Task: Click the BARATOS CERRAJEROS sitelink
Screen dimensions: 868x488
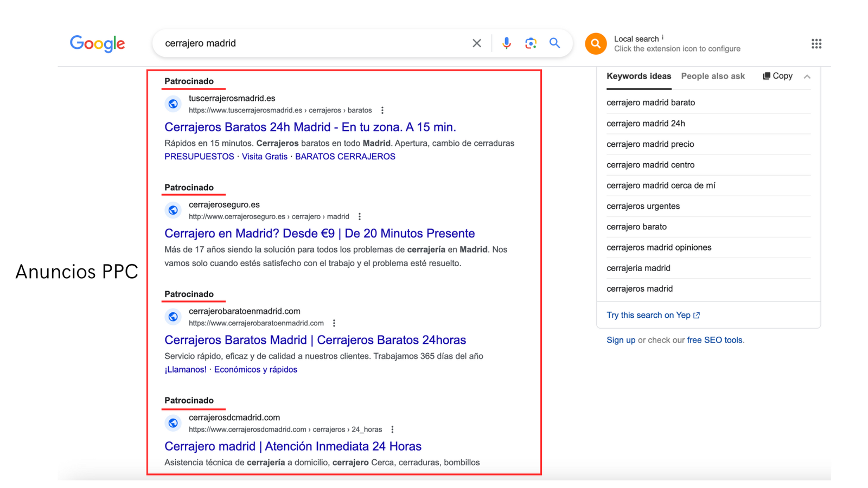Action: [x=345, y=157]
